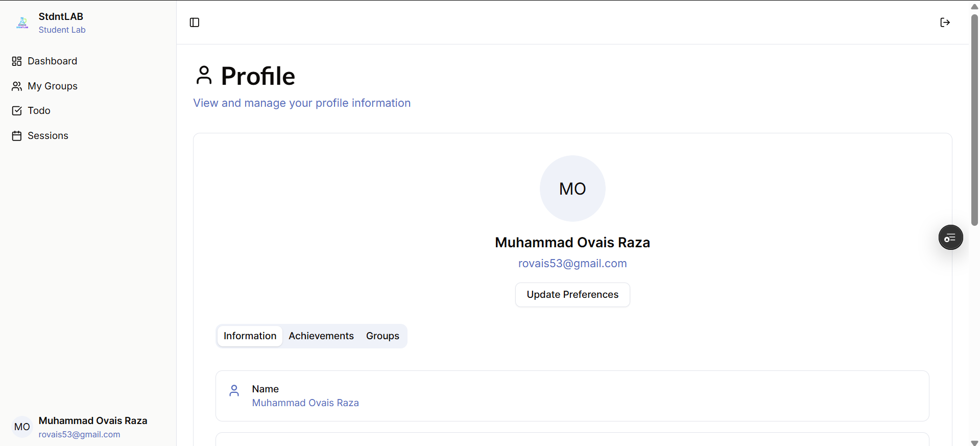Click the person icon beside Profile heading
Screen dimensions: 980x446
(204, 75)
